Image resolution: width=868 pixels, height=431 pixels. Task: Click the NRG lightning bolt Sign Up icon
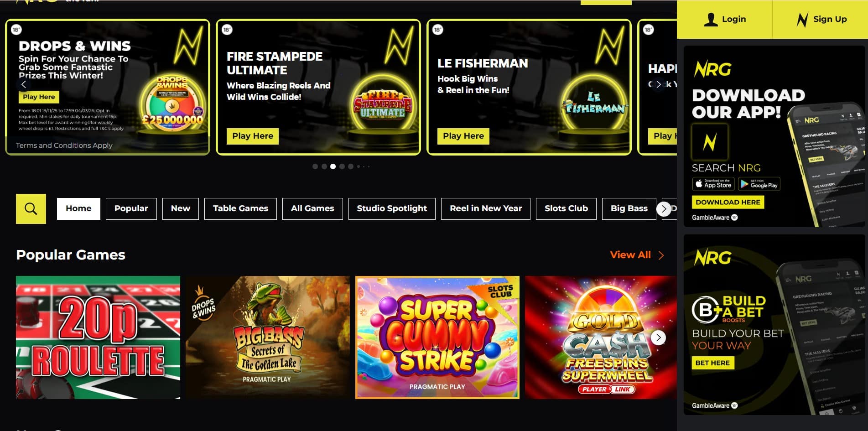click(802, 20)
